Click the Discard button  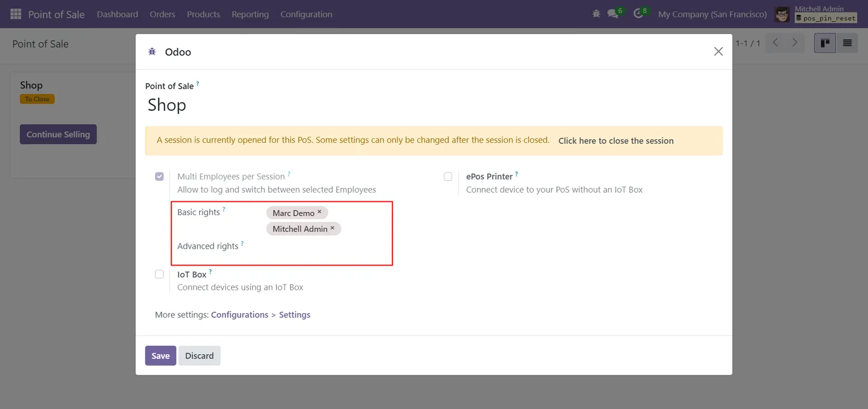(200, 355)
